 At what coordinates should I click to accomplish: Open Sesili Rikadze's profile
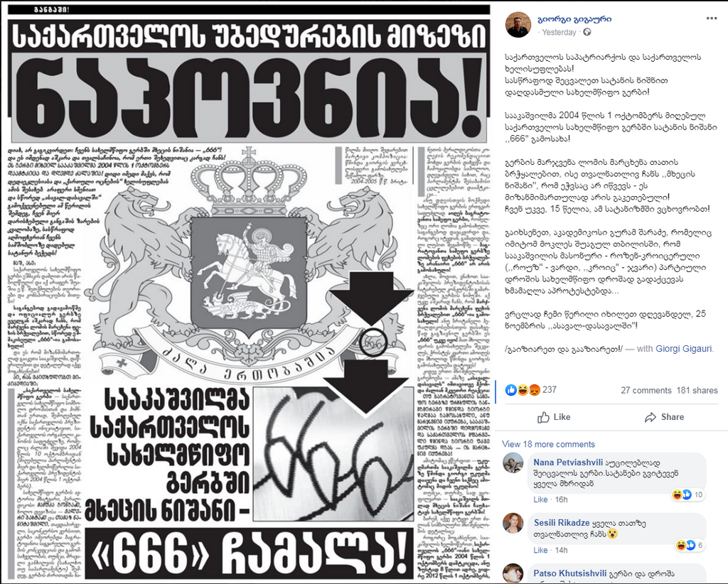click(x=562, y=523)
